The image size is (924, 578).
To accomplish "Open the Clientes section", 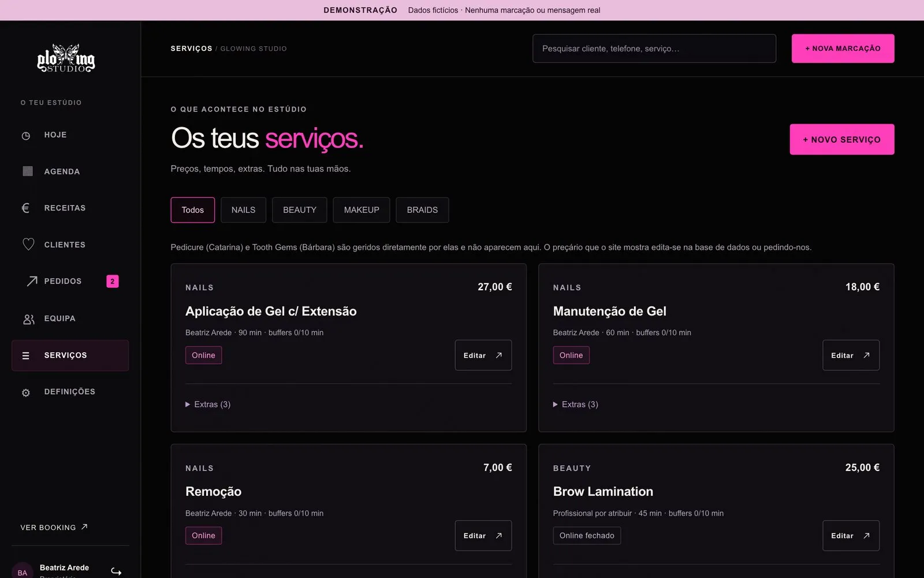I will click(x=70, y=244).
